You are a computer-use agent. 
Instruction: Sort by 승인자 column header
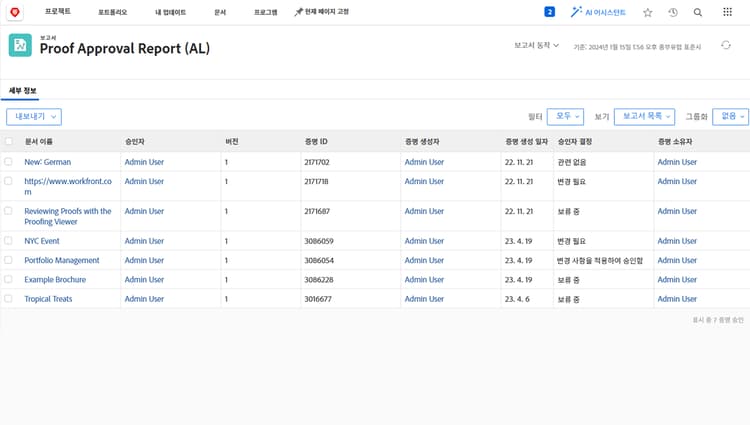(x=134, y=142)
